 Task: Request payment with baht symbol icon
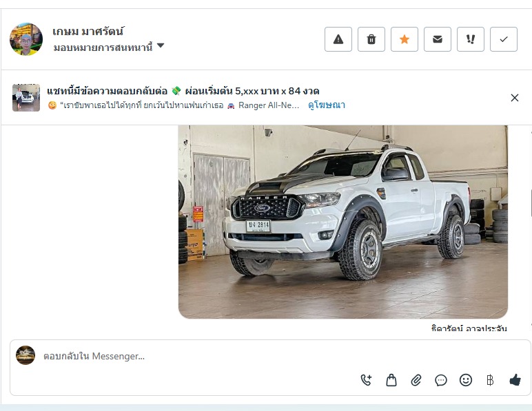490,380
